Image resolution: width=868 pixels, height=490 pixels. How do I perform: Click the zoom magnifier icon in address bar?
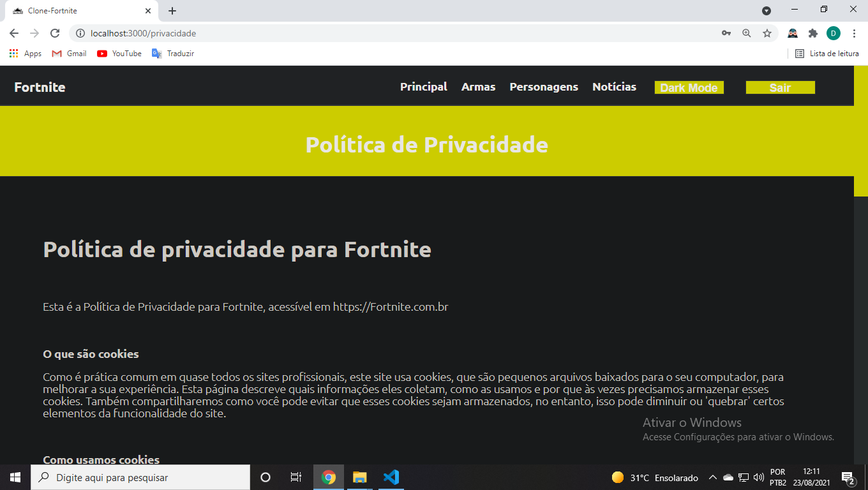[x=747, y=33]
